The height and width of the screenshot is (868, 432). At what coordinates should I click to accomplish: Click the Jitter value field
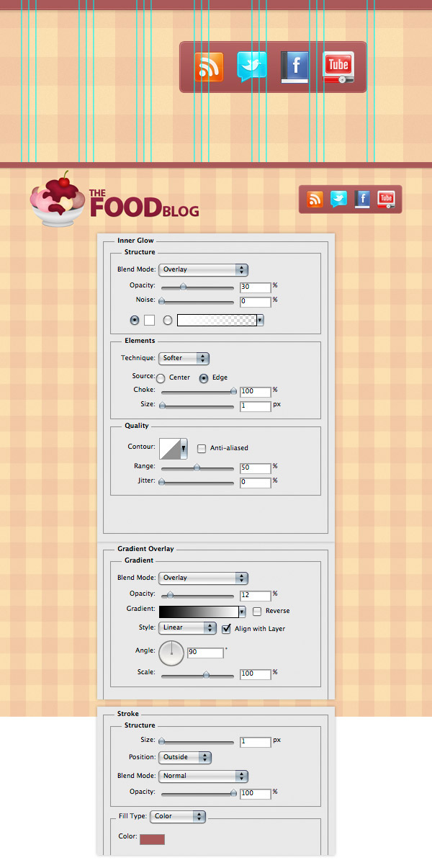coord(256,482)
